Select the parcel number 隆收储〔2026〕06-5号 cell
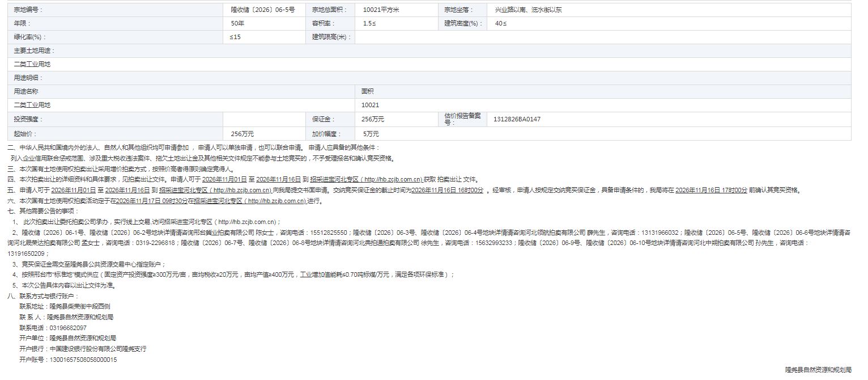 (265, 10)
